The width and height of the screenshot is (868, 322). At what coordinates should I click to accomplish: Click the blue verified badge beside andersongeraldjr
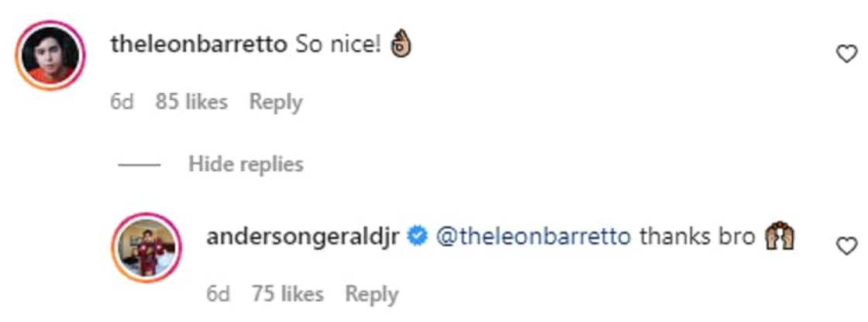click(416, 238)
